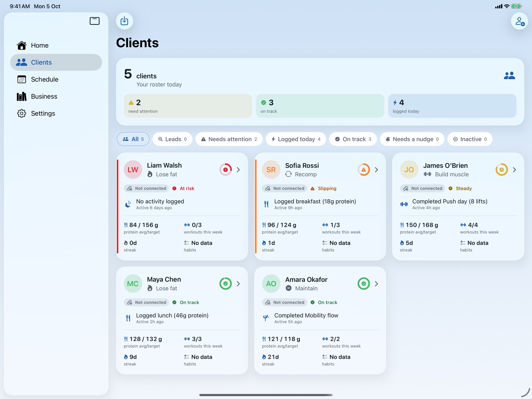
Task: Click the SR avatar for Sofia Rossi
Action: pyautogui.click(x=271, y=170)
